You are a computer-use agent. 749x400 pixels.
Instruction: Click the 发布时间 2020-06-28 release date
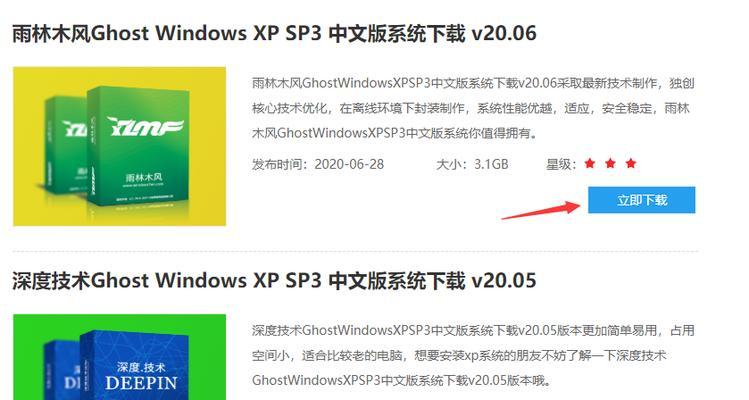318,164
